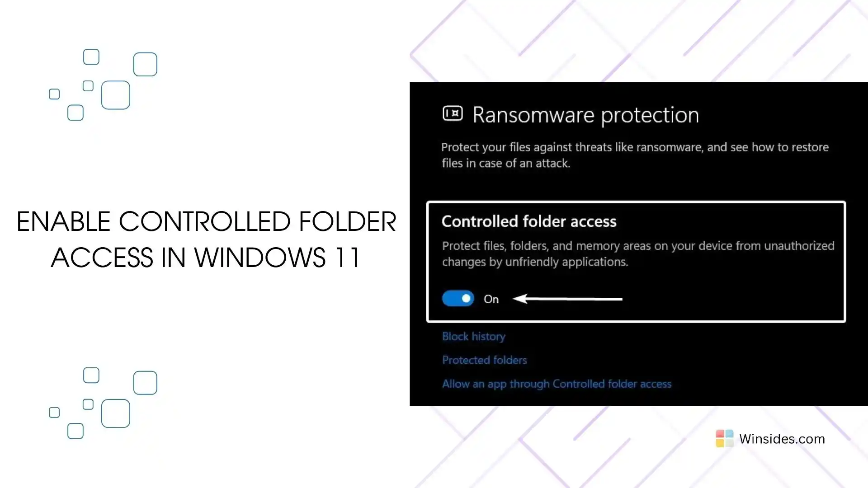Open the Protected folders link
The width and height of the screenshot is (868, 488).
pos(484,360)
